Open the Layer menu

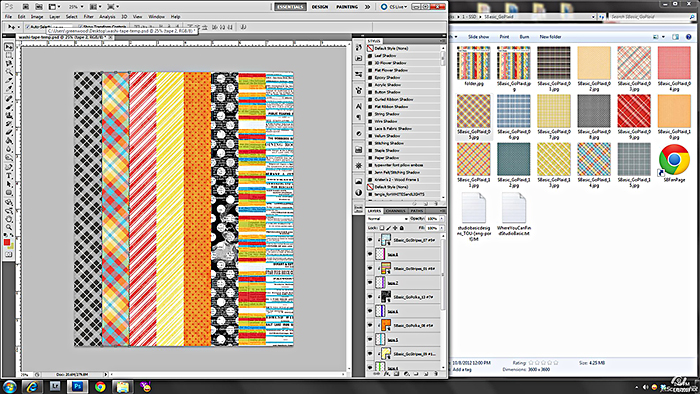tap(54, 17)
